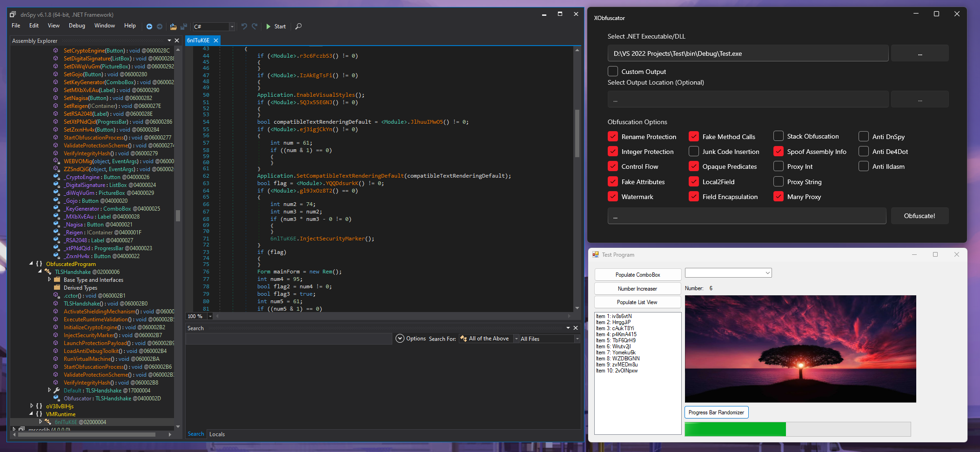Click the back navigation arrow in dnSpy
980x452 pixels.
[x=149, y=27]
